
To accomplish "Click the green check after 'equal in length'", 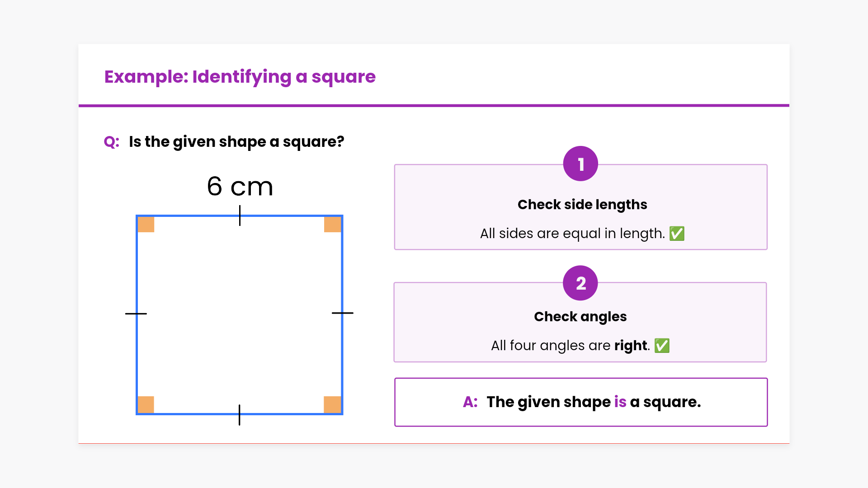I will pyautogui.click(x=677, y=234).
